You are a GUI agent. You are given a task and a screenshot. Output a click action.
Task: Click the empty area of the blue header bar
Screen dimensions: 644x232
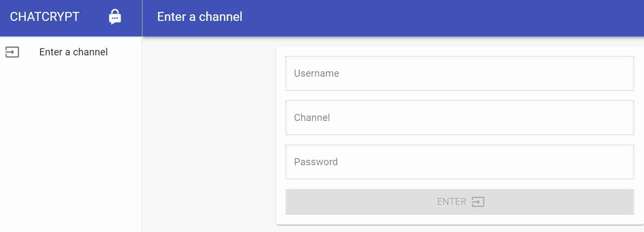tap(442, 18)
